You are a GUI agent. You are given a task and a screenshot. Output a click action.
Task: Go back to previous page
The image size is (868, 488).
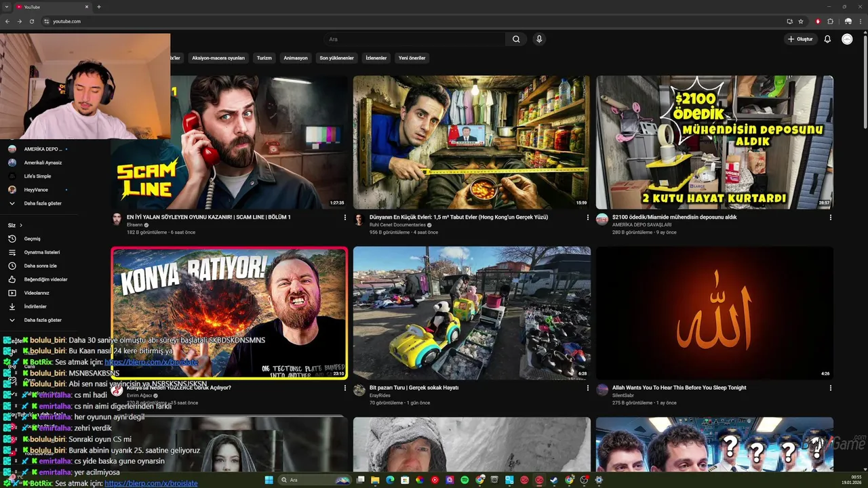click(7, 21)
